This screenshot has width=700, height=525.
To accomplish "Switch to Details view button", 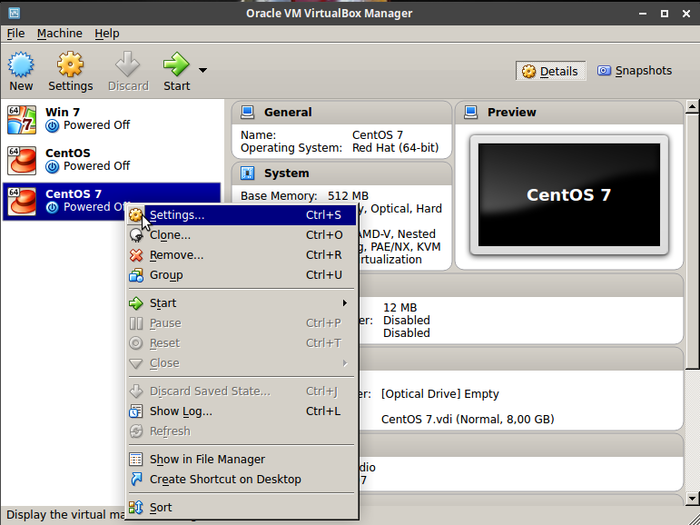I will pos(550,71).
